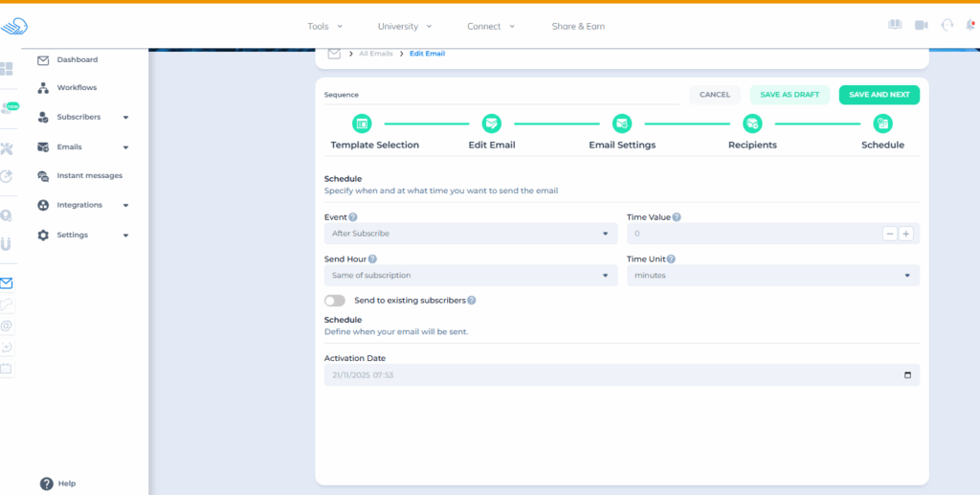Open calendar picker in Activation Date field

[x=907, y=375]
